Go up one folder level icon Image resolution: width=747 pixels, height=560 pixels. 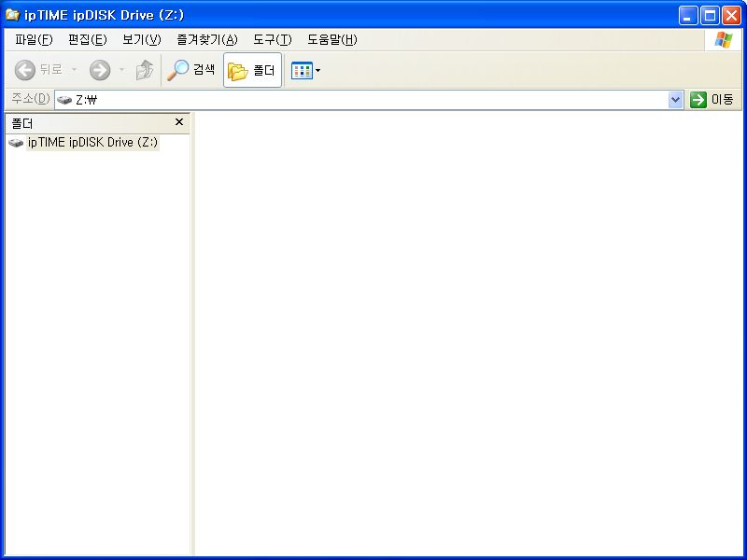145,71
